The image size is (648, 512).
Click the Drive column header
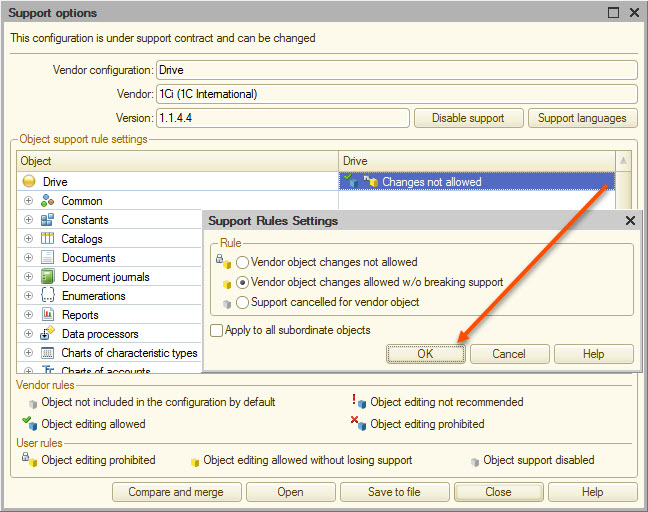(x=477, y=161)
